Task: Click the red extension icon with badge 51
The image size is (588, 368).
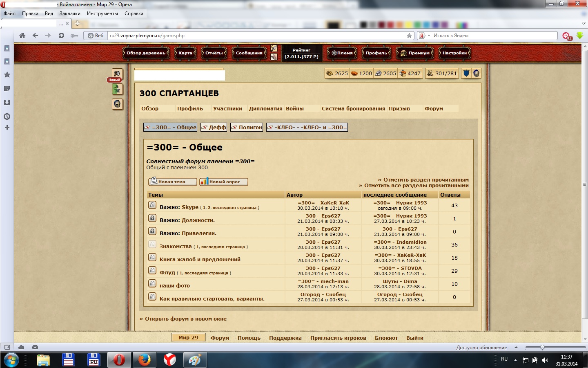Action: pyautogui.click(x=567, y=36)
